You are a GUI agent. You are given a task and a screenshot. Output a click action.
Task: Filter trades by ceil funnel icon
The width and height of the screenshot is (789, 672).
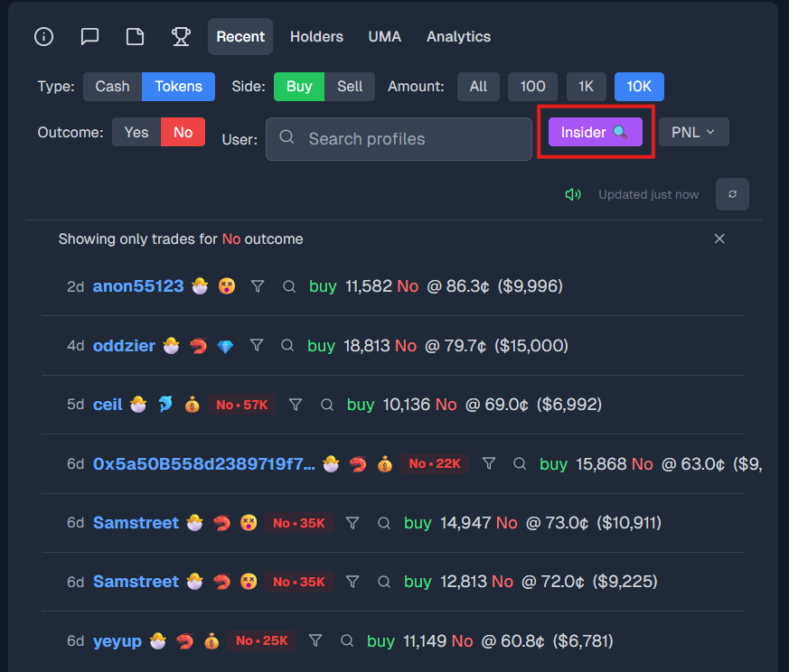[296, 405]
